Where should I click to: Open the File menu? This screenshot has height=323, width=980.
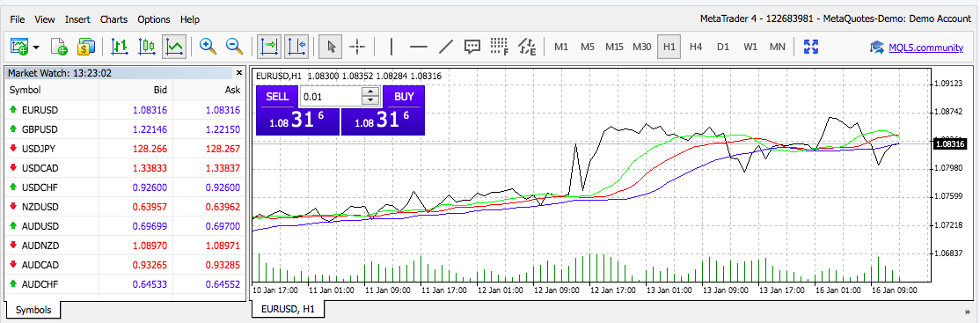[x=18, y=19]
